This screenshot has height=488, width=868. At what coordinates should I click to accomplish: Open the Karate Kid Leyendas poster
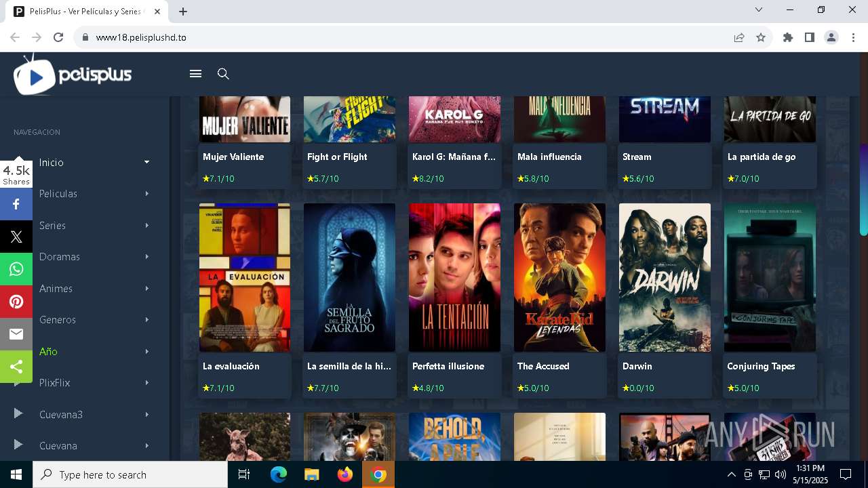(559, 278)
